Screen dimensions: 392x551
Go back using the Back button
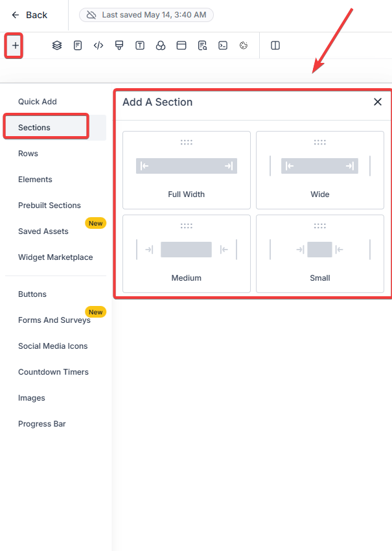(x=30, y=15)
